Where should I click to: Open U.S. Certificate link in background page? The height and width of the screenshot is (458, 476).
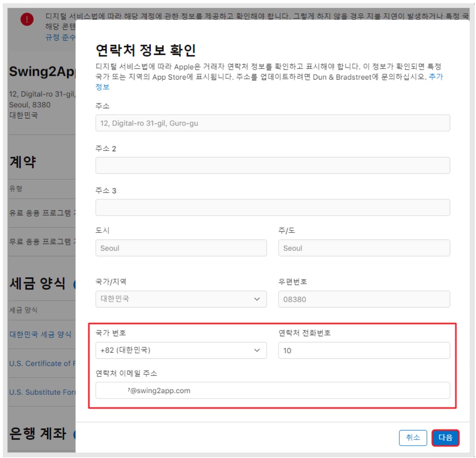[42, 363]
